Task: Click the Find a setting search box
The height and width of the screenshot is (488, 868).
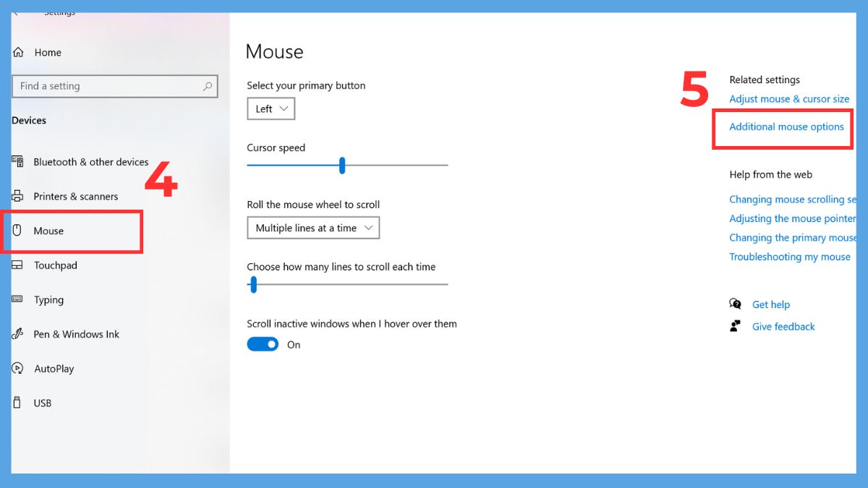Action: [x=115, y=86]
